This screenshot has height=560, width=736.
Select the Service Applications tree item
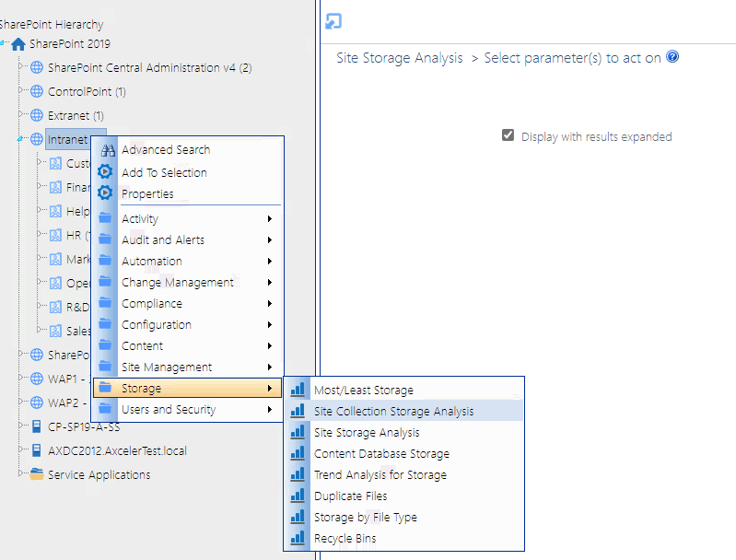coord(99,474)
